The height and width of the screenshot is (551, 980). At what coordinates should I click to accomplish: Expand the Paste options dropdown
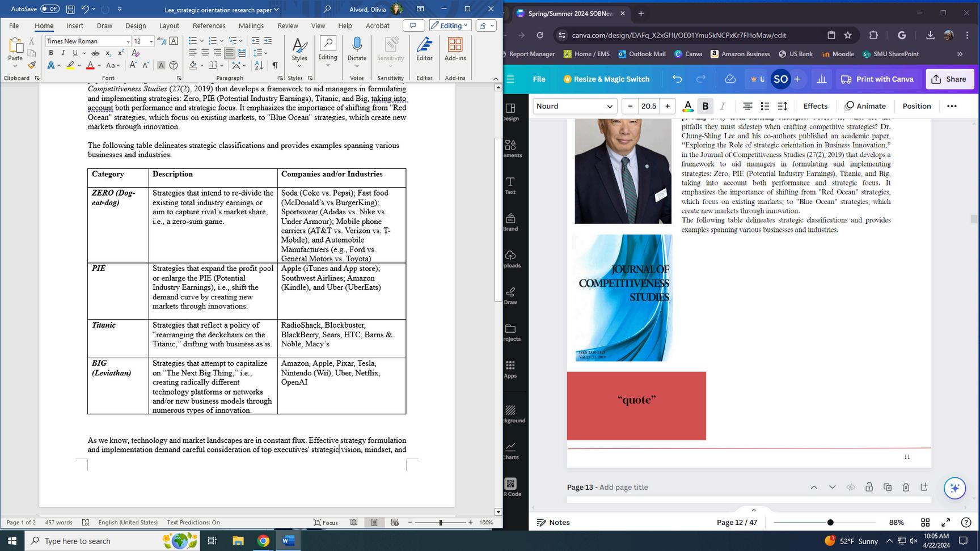coord(15,66)
